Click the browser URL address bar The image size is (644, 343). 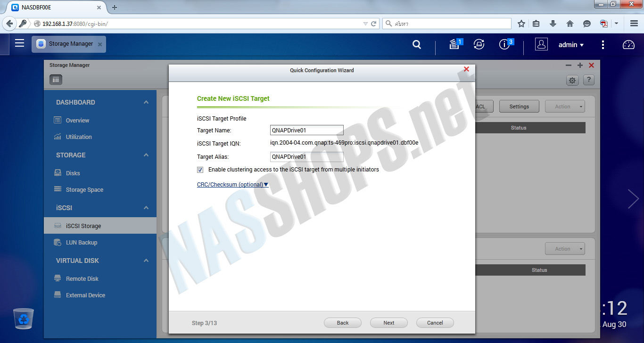coord(200,24)
